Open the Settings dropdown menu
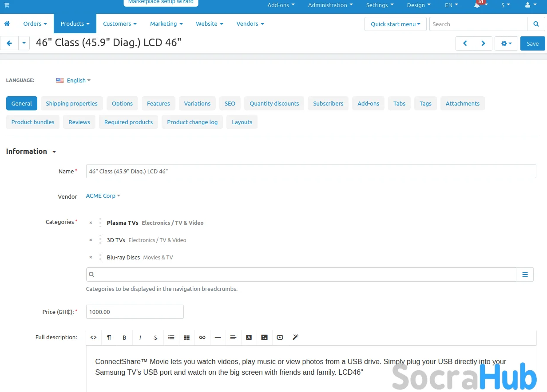 [380, 5]
